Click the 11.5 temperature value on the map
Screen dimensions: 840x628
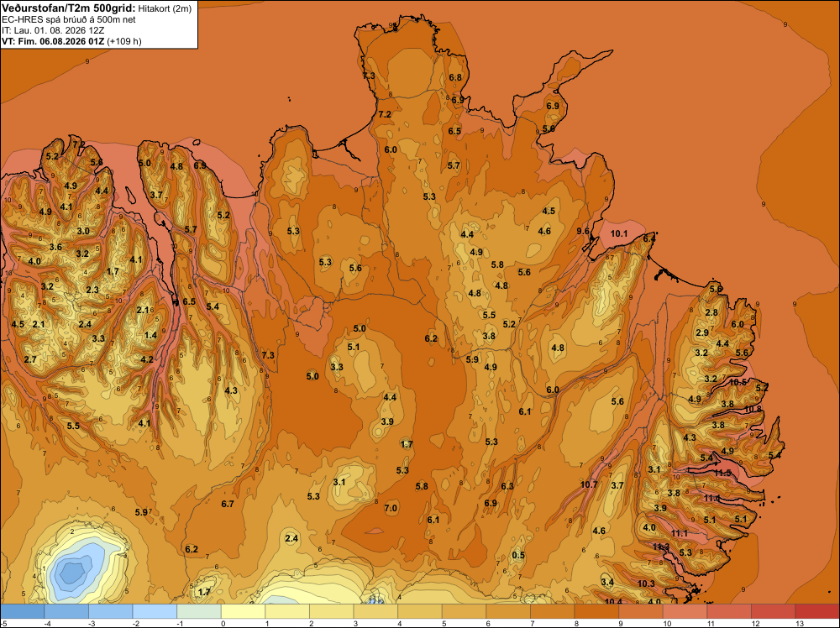click(x=722, y=473)
